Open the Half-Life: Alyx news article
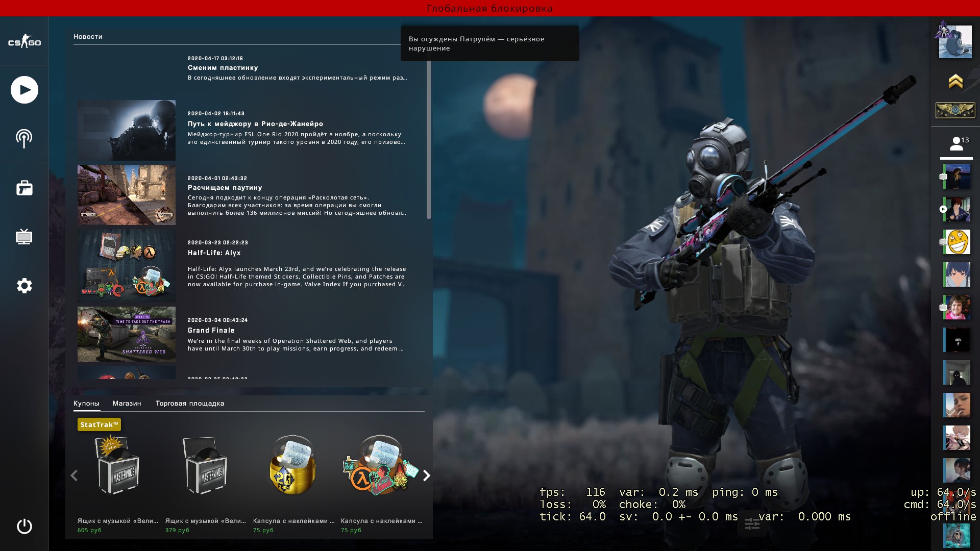This screenshot has width=980, height=551. click(214, 253)
